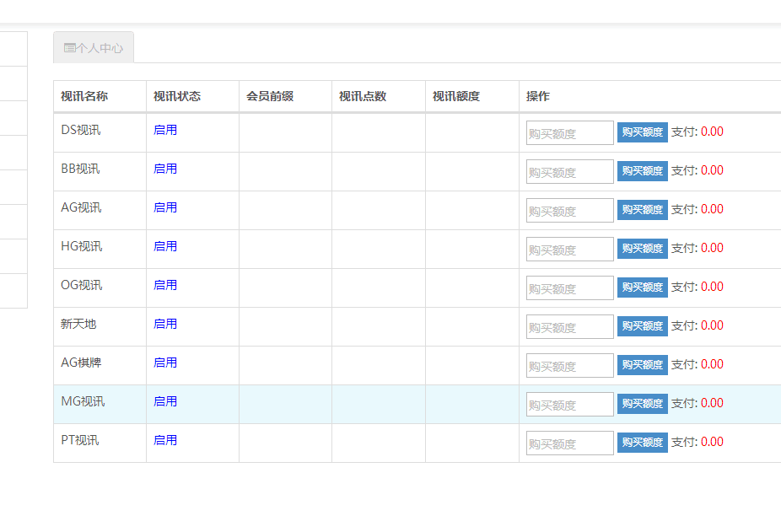Viewport: 781px width, 532px height.
Task: Click 购买额度 button in HG视讯 row
Action: click(x=642, y=249)
